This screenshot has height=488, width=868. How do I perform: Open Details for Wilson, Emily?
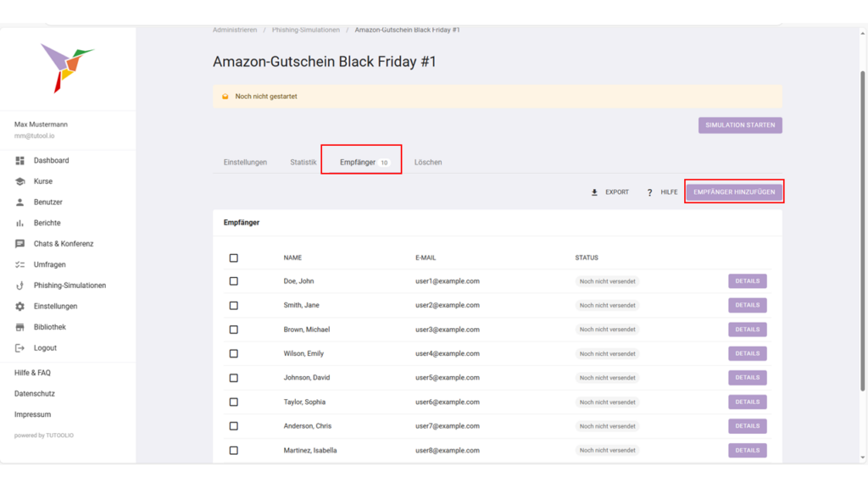click(748, 353)
